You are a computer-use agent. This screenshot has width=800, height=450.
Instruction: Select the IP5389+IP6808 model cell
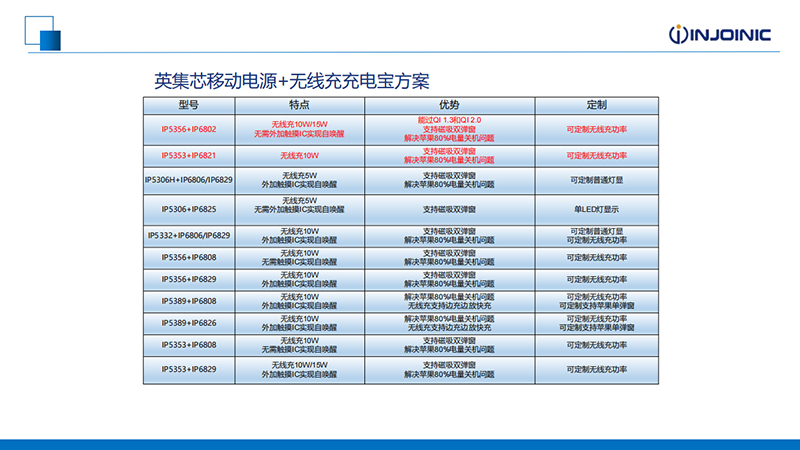click(189, 302)
